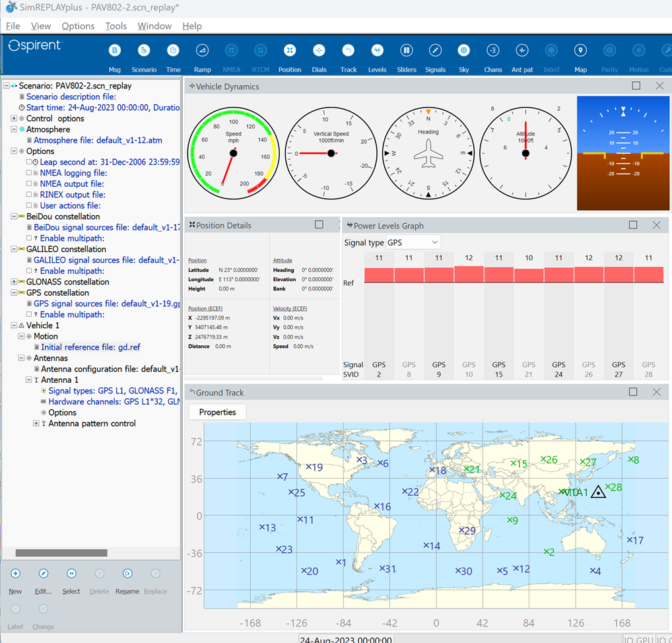Enable NMEA logging file checkbox
This screenshot has width=672, height=643.
point(28,173)
